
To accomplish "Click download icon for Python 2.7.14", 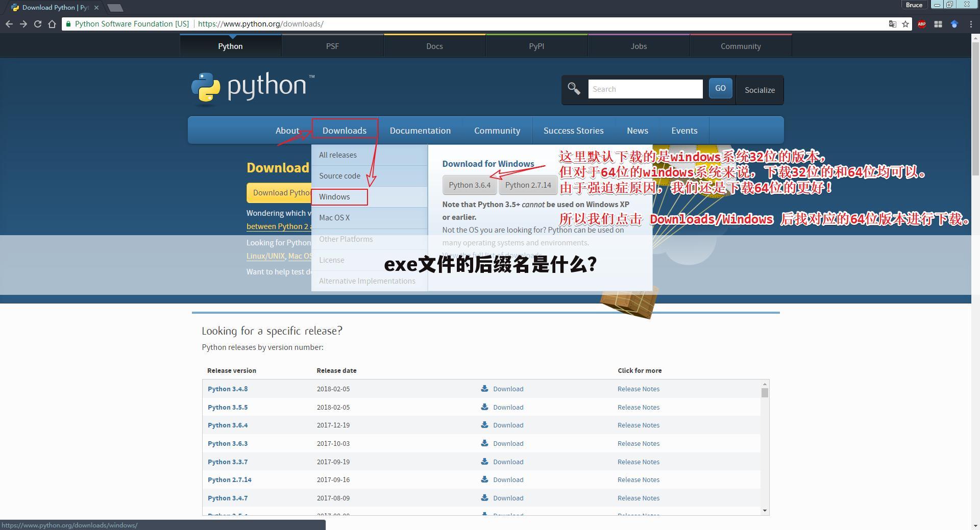I will pos(484,479).
